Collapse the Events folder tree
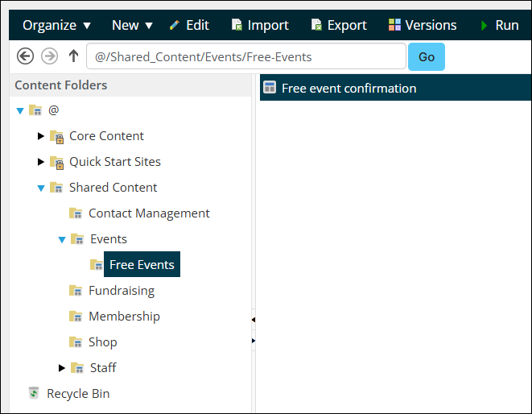 (62, 240)
